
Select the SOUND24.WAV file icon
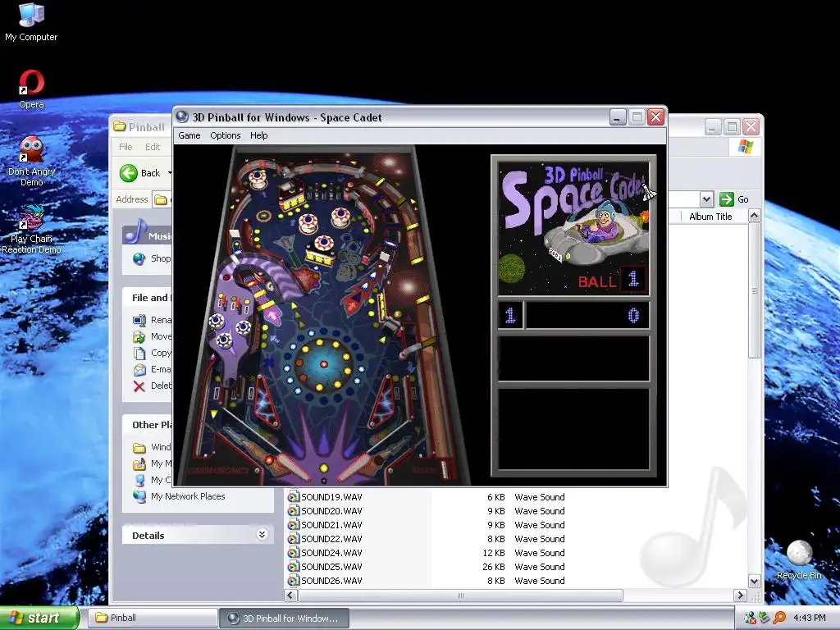(293, 553)
